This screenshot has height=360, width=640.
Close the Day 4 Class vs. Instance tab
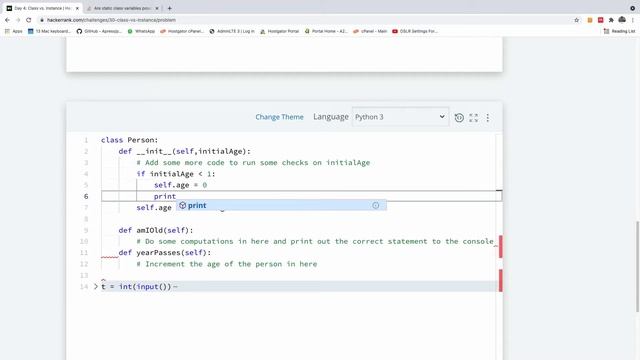(77, 8)
